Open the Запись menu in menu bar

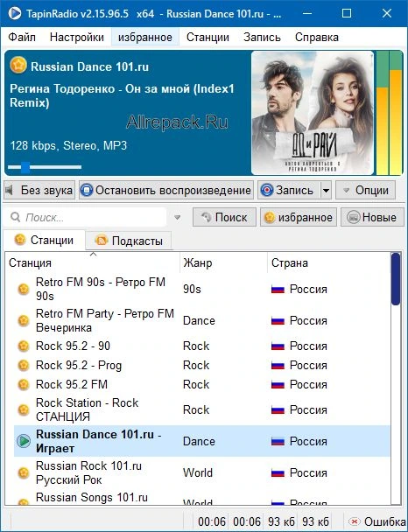(x=262, y=37)
